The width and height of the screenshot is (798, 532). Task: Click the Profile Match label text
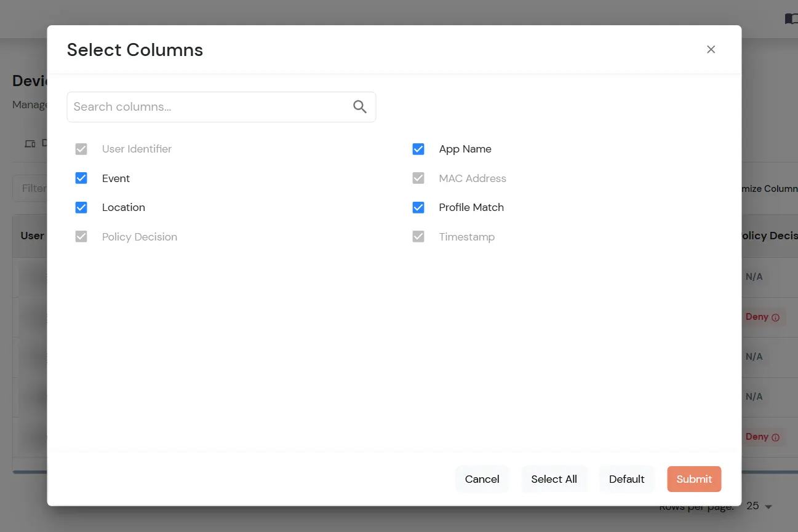pos(471,207)
